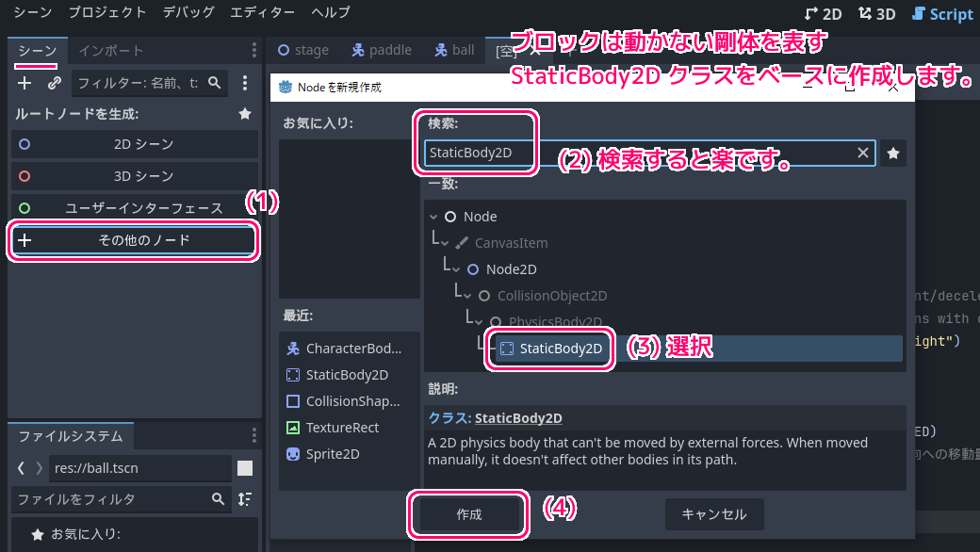Open the エディター menu
This screenshot has height=552, width=980.
coord(262,12)
